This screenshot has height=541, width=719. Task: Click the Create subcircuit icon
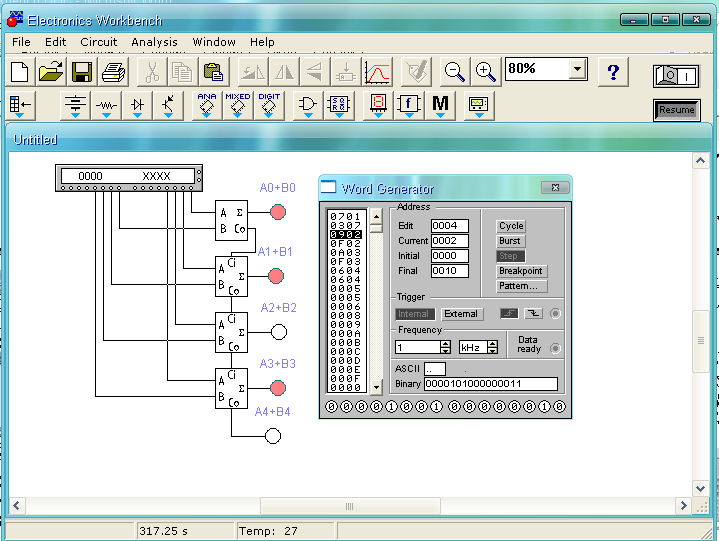[x=346, y=72]
